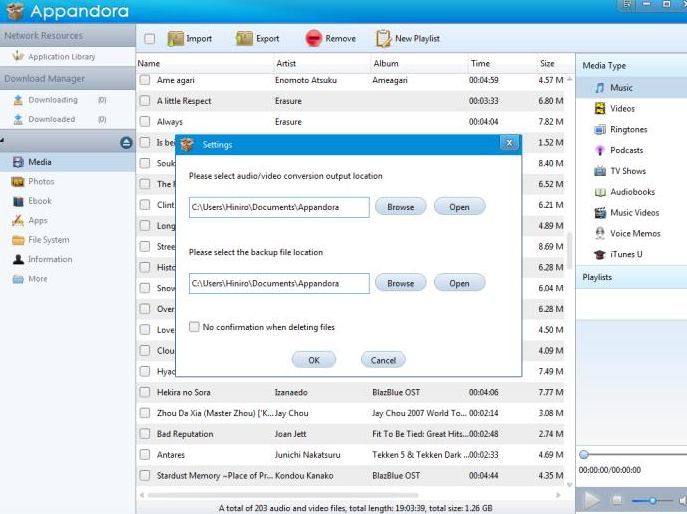Open the conversion output folder
687x514 pixels.
coord(459,207)
